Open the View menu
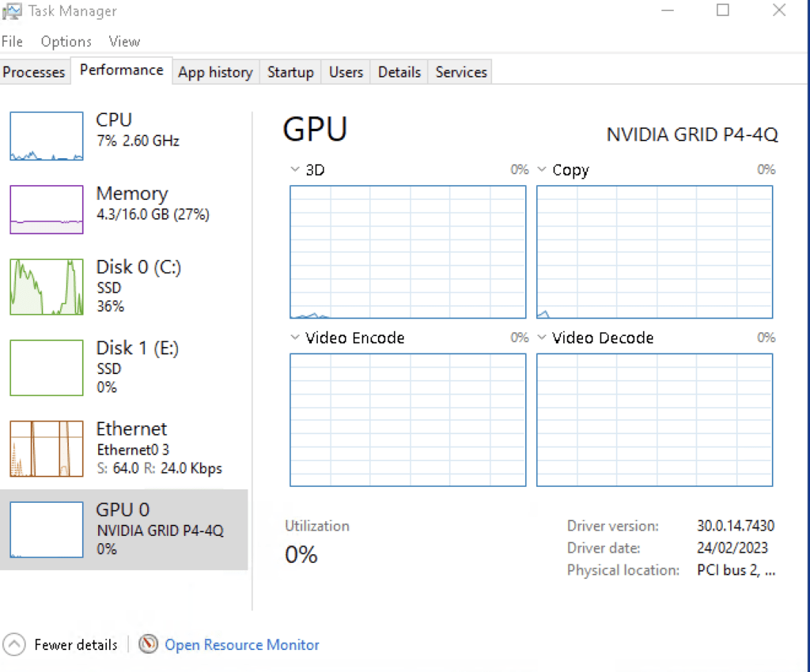Viewport: 810px width, 672px height. click(124, 42)
